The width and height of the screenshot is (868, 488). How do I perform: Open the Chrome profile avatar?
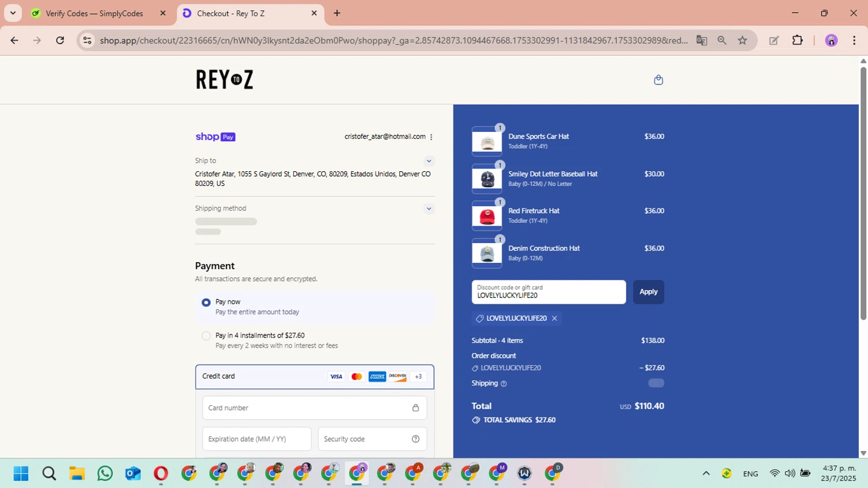pyautogui.click(x=831, y=41)
